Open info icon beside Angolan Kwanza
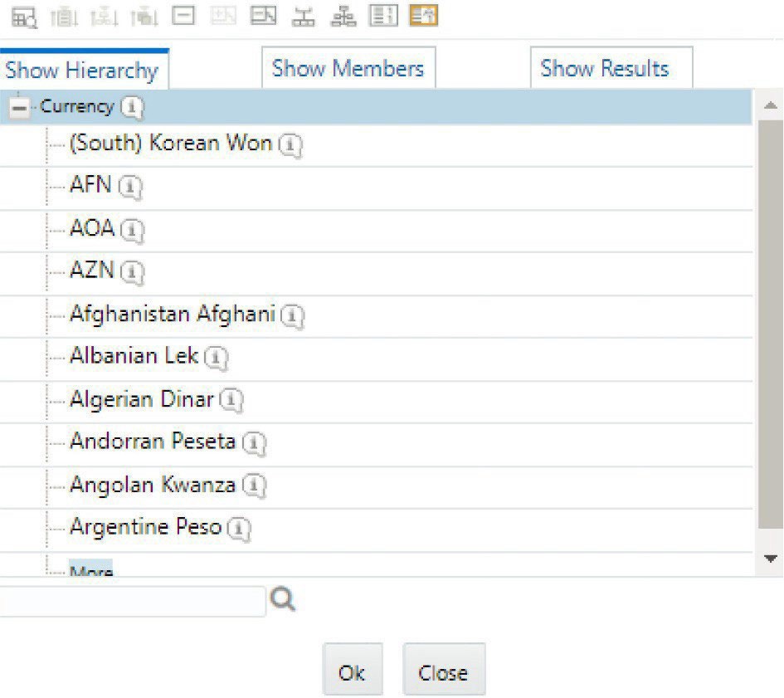784x698 pixels. 254,486
